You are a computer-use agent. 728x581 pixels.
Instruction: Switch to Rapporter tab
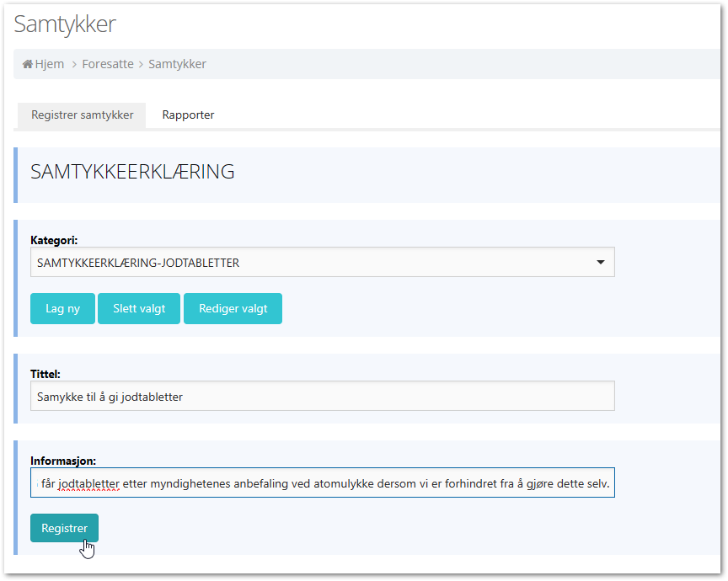coord(188,115)
